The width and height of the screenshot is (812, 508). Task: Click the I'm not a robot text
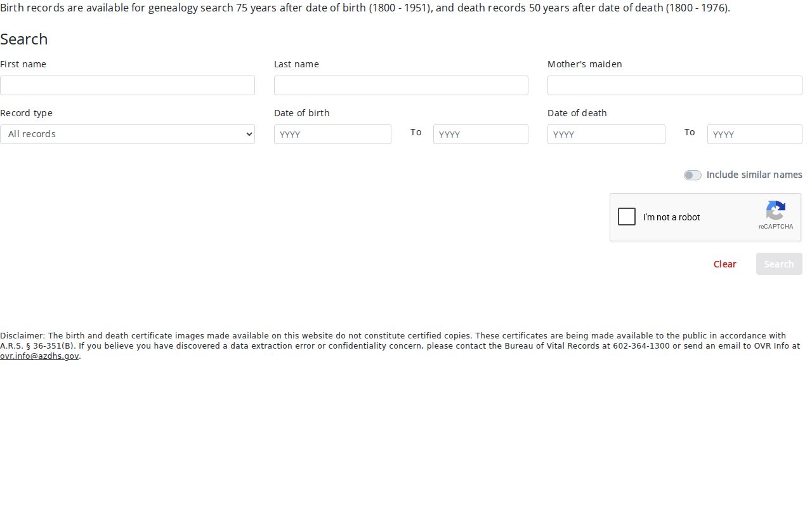point(671,217)
